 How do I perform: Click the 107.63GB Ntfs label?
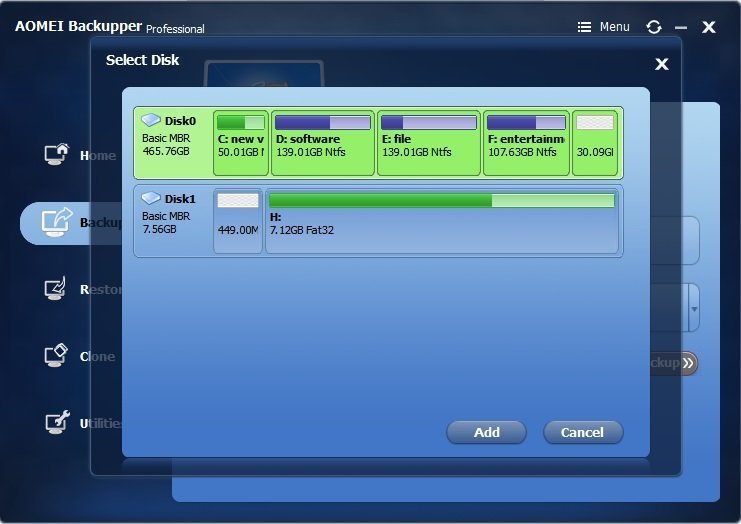(522, 152)
